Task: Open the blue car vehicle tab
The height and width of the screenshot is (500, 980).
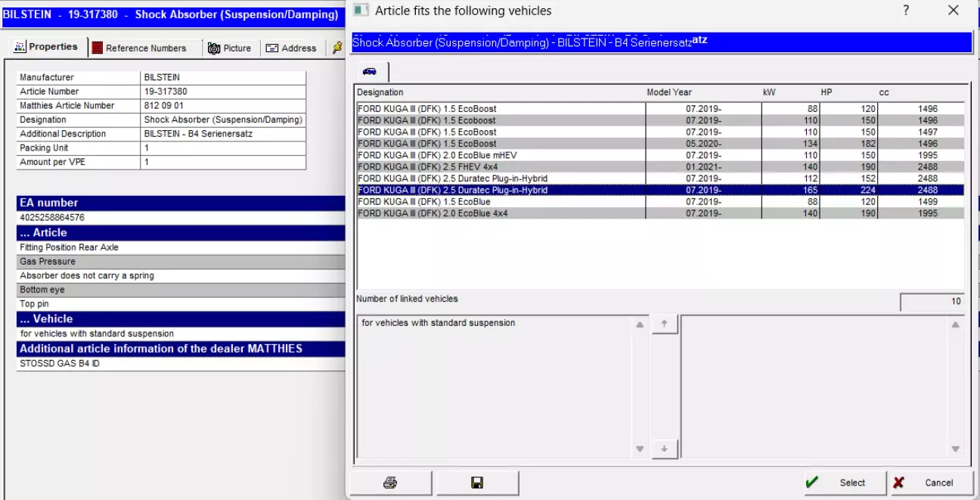Action: (370, 71)
